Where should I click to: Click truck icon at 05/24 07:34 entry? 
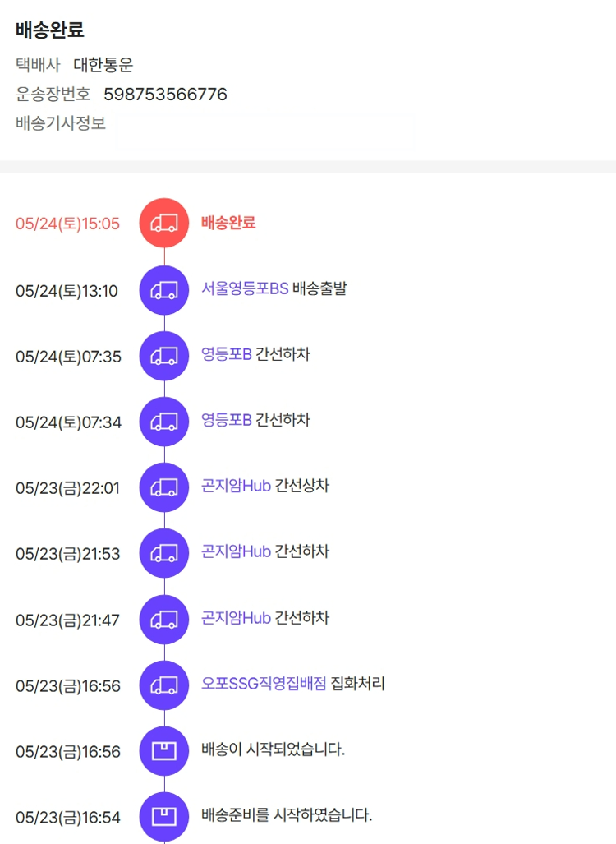pos(164,421)
